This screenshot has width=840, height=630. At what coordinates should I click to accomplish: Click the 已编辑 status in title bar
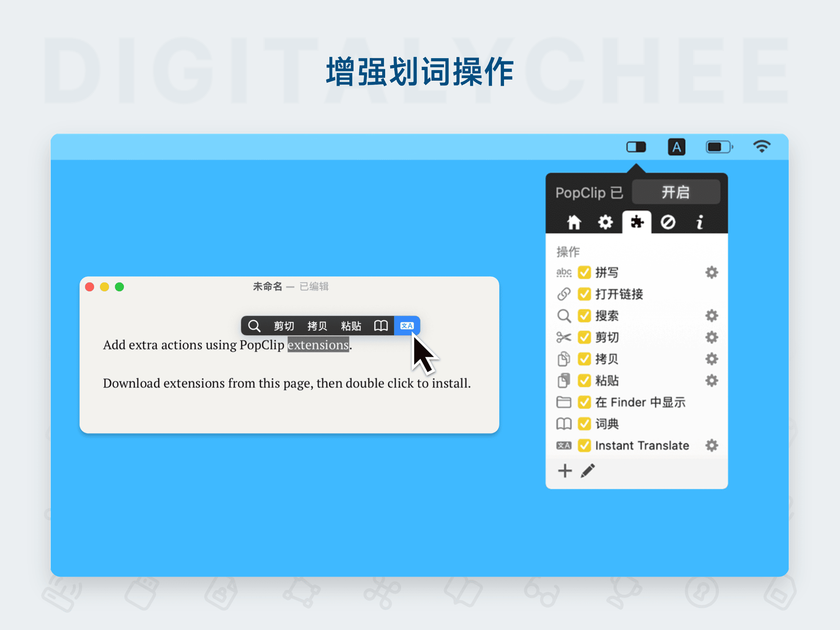[314, 287]
